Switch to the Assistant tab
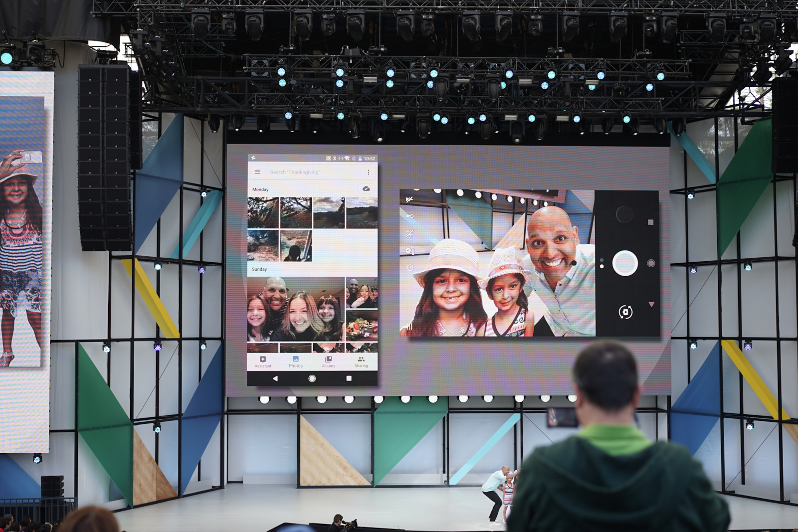Screen dimensions: 798x532 click(263, 362)
